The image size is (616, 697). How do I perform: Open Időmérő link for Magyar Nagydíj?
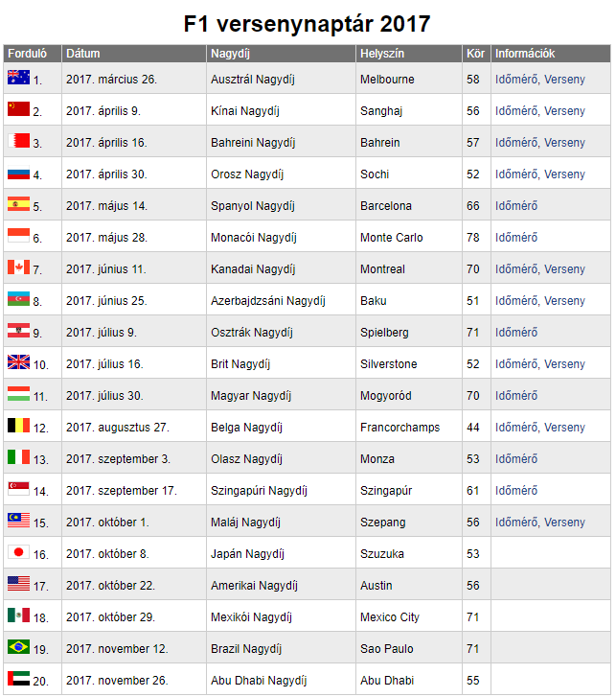pos(516,396)
